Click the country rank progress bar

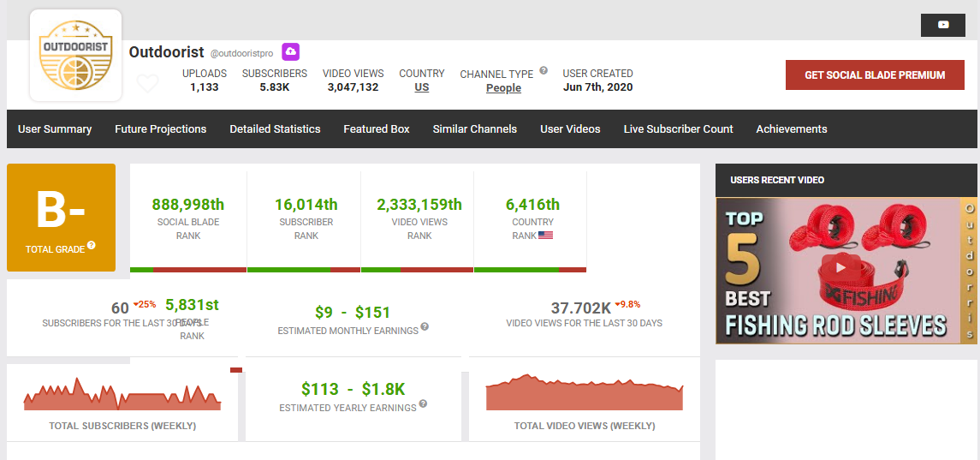(x=530, y=270)
